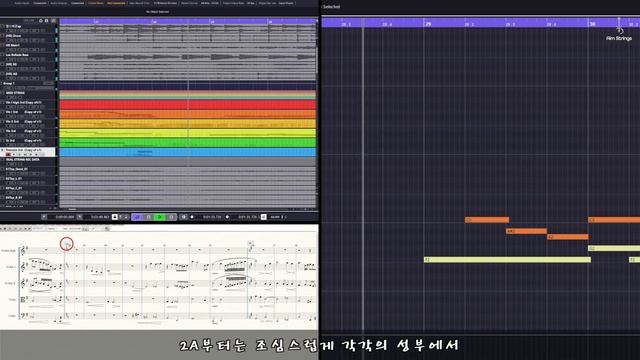Click the orange Vln I 2nd part lane
The width and height of the screenshot is (640, 360).
[188, 114]
